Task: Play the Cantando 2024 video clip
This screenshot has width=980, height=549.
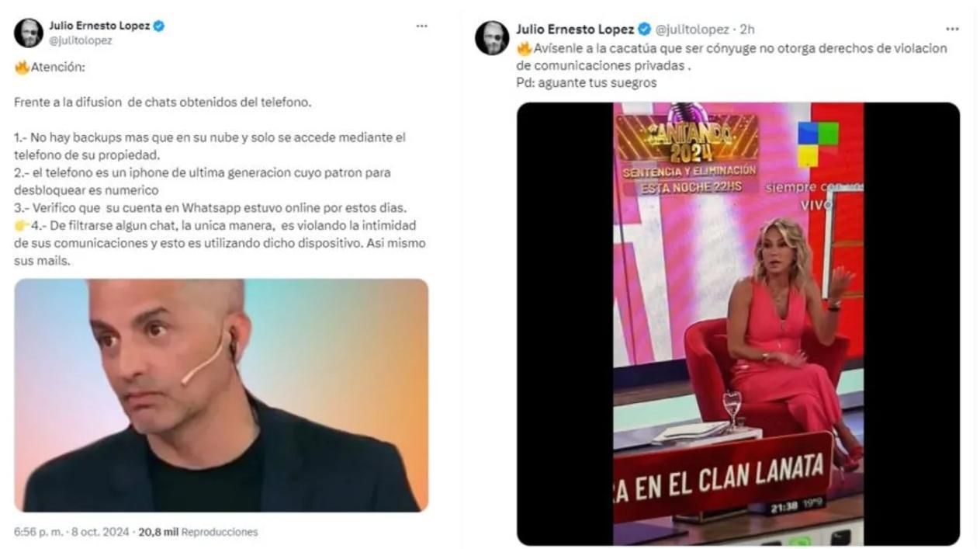Action: click(x=738, y=324)
